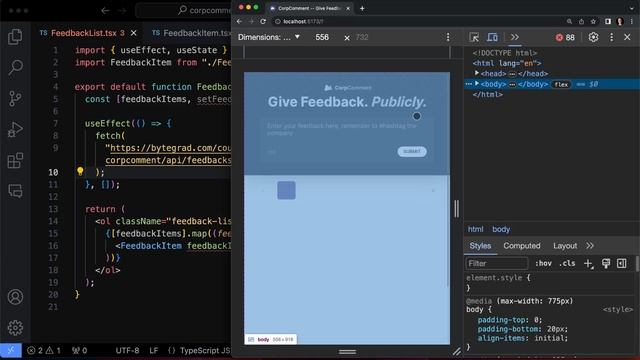Toggle the computed styles sidebar icon
The height and width of the screenshot is (360, 640).
pos(622,263)
